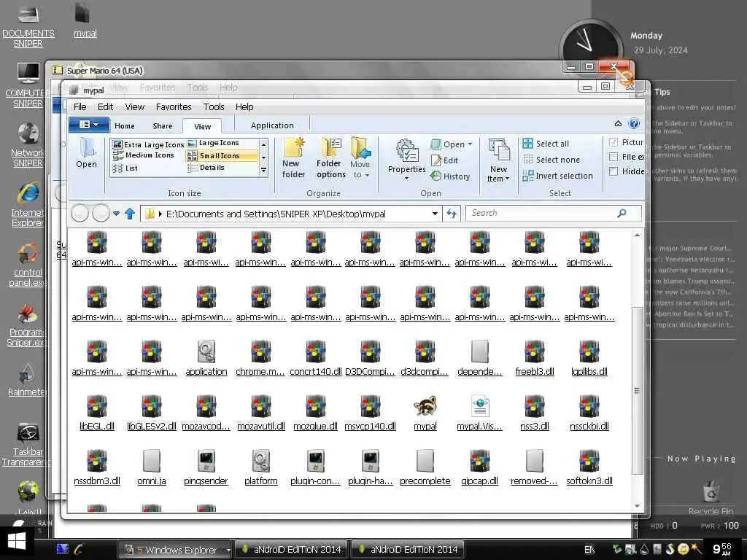Select mozglue.dll file

315,413
